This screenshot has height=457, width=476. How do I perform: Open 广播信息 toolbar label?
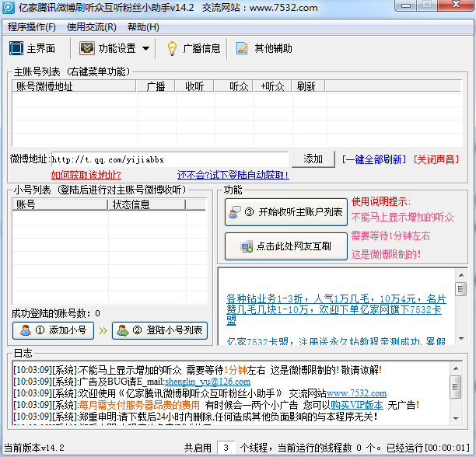point(201,48)
